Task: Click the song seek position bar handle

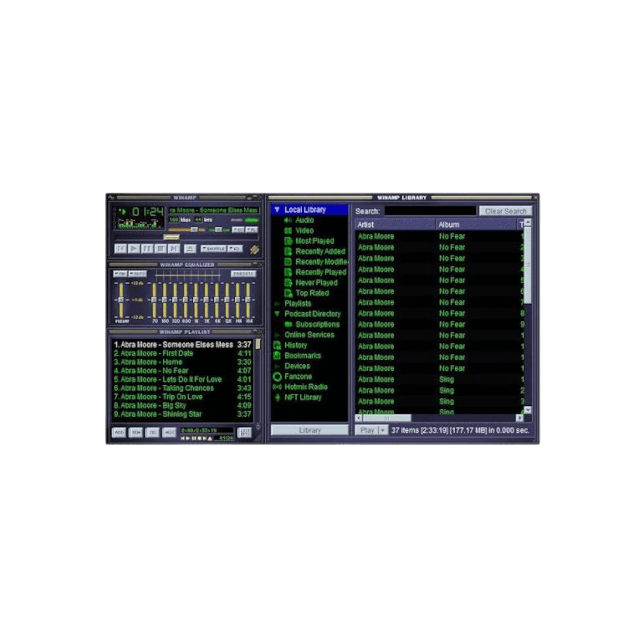Action: (171, 237)
